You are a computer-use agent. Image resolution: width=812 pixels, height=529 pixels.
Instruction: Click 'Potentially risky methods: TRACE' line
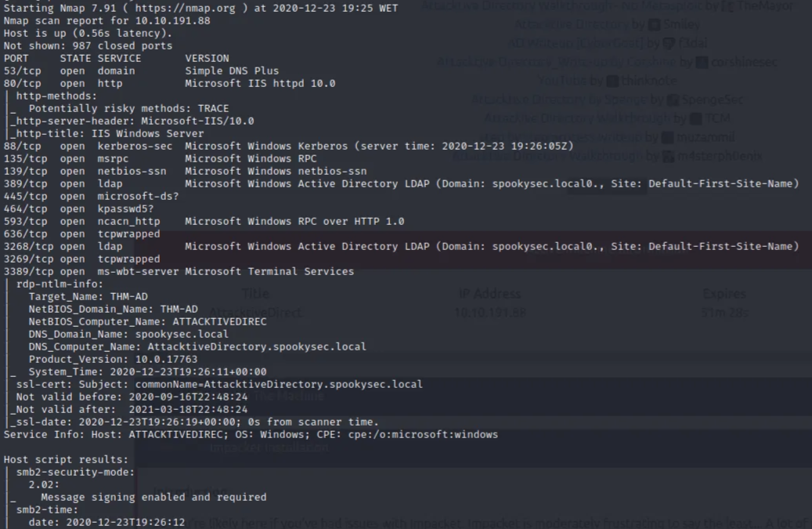click(128, 108)
